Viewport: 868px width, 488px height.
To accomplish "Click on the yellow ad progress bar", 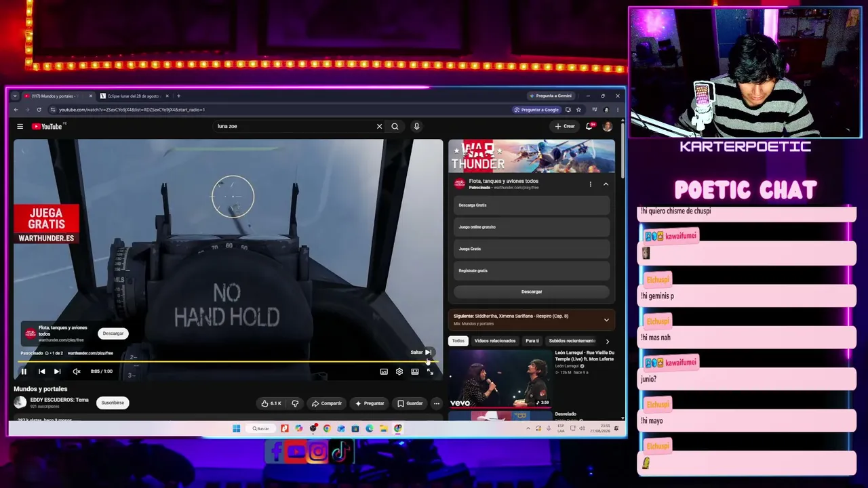I will coord(228,361).
